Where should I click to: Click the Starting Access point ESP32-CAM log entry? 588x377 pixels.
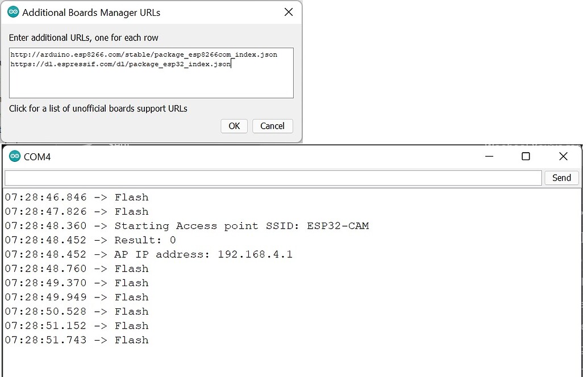tap(187, 225)
